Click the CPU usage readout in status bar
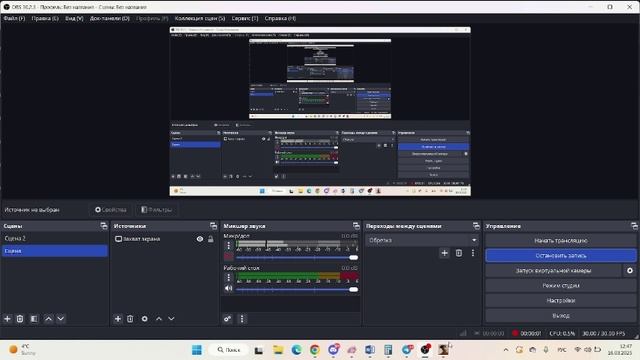 (x=562, y=333)
